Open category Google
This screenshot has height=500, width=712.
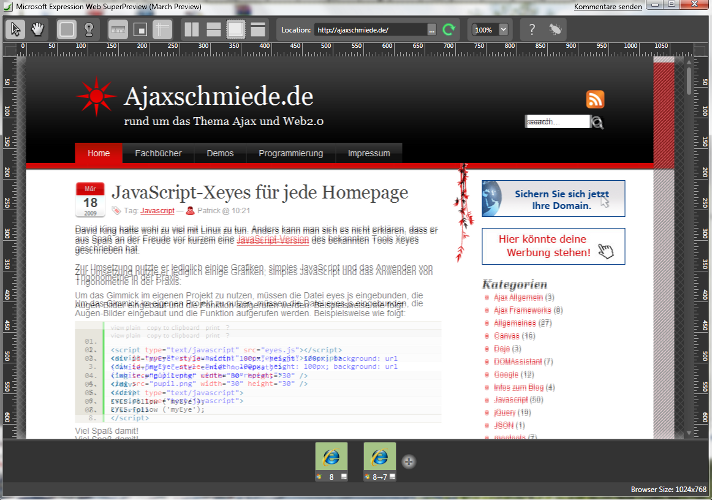click(x=506, y=374)
